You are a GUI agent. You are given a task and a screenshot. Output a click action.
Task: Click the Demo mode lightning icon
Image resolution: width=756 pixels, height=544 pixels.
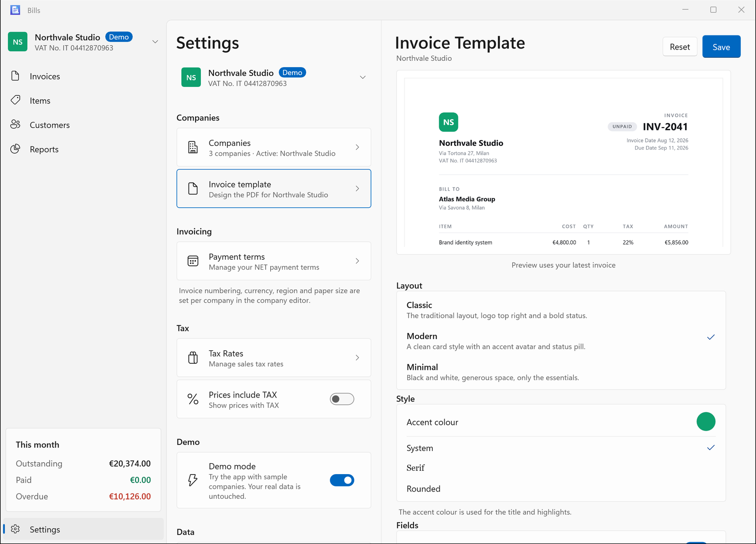[193, 480]
